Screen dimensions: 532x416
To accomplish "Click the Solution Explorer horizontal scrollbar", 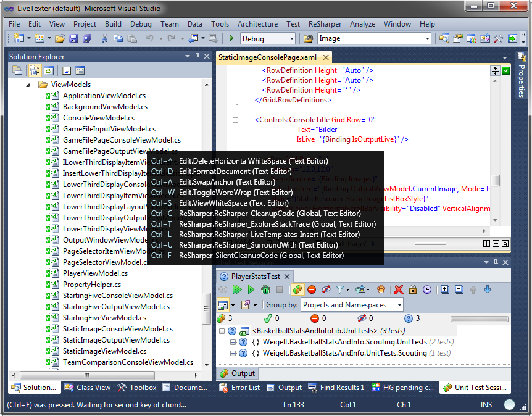I will coord(87,375).
